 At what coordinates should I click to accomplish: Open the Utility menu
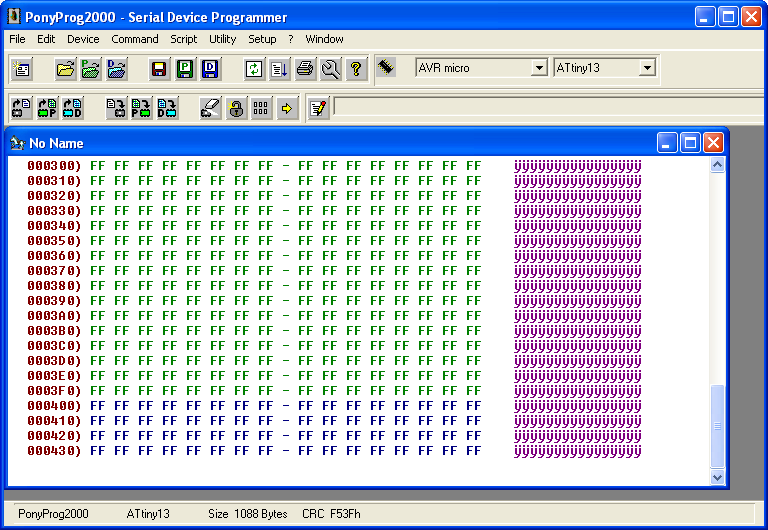[223, 39]
